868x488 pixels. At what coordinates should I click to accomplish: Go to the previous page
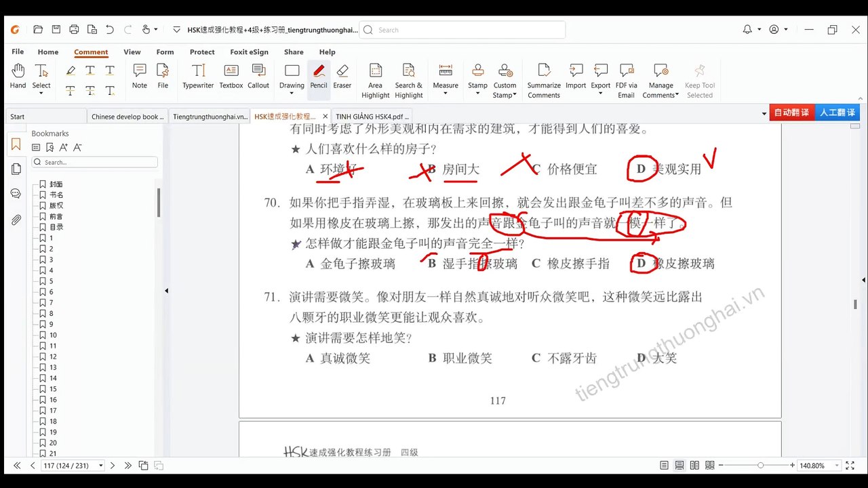(33, 466)
